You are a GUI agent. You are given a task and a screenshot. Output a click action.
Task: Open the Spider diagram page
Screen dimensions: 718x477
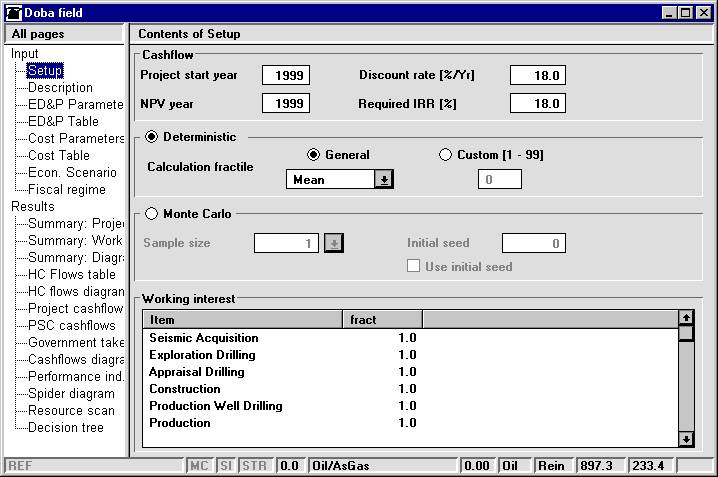point(71,393)
